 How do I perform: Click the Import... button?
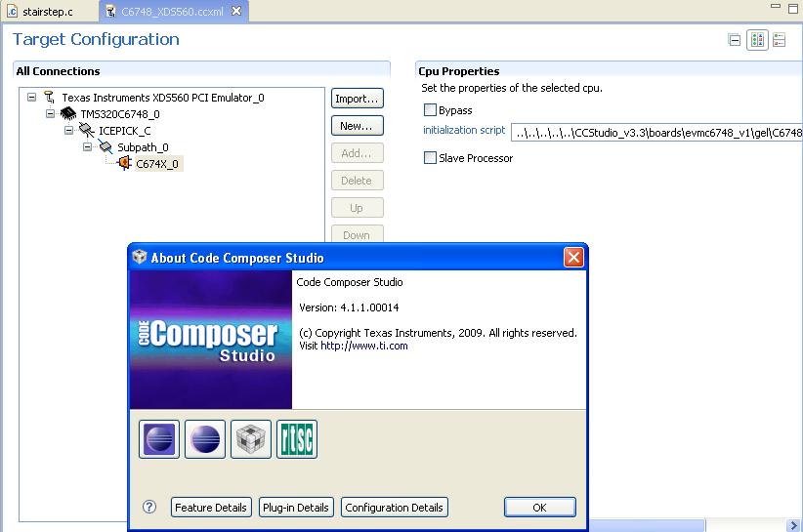[x=357, y=99]
